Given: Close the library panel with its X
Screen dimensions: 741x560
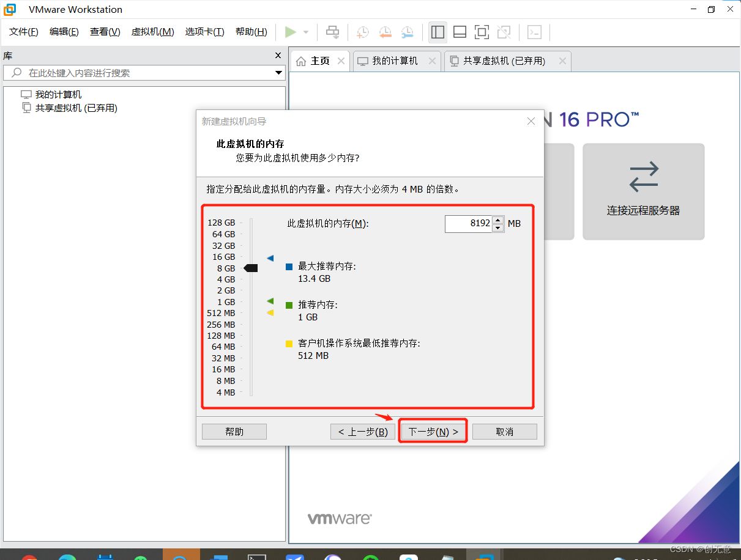Looking at the screenshot, I should (x=278, y=56).
